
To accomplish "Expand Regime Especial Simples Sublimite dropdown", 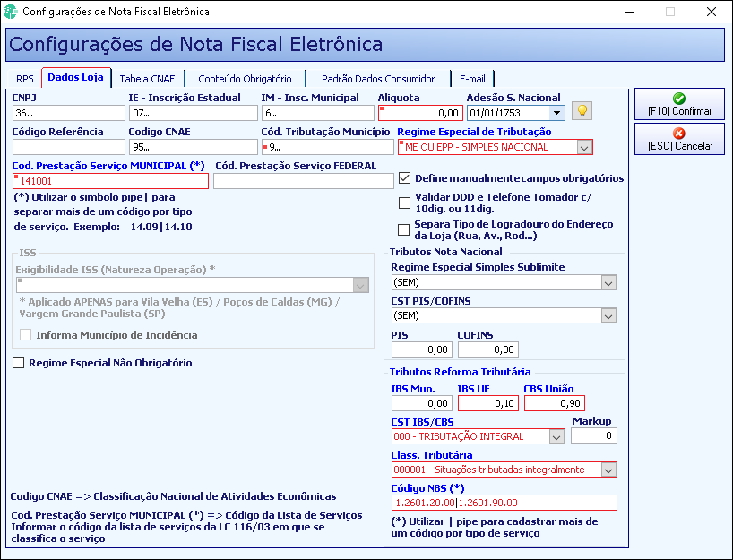I will click(x=608, y=282).
